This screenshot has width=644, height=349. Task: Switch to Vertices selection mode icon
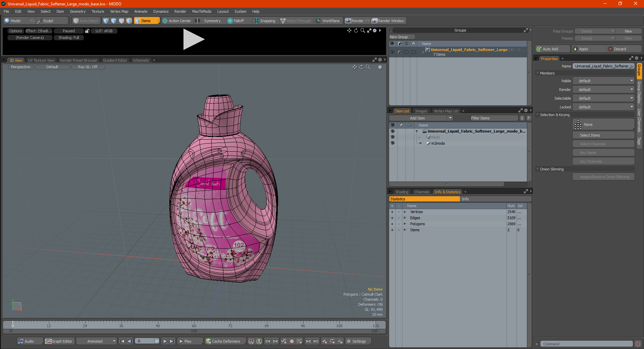[106, 21]
